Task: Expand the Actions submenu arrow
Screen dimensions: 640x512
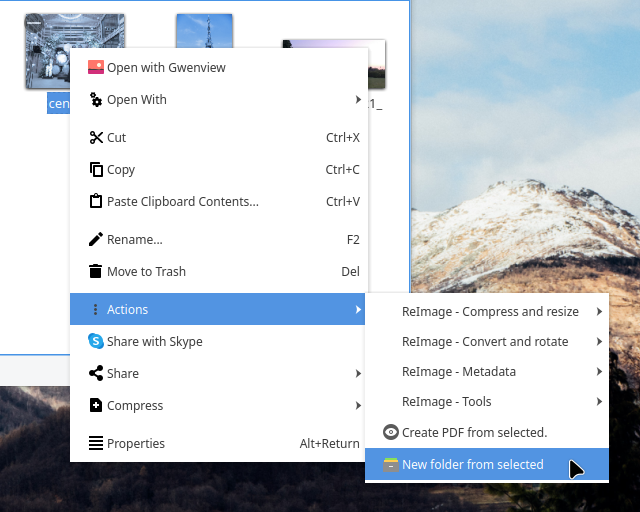Action: [358, 309]
